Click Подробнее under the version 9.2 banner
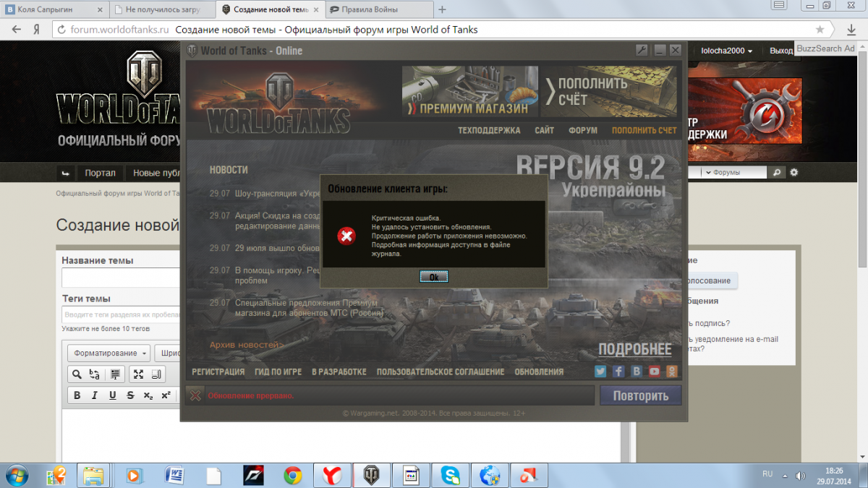Screen dimensions: 868x488 click(x=635, y=350)
